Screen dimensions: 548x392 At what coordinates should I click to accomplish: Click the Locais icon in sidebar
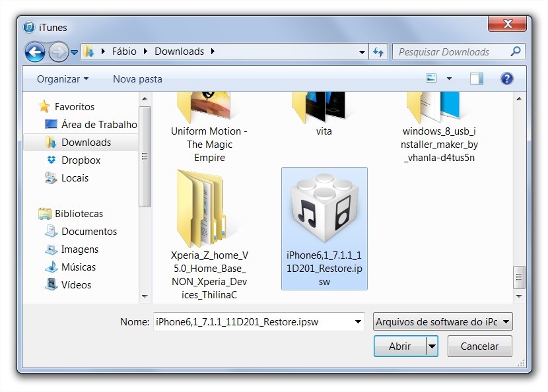(x=51, y=178)
